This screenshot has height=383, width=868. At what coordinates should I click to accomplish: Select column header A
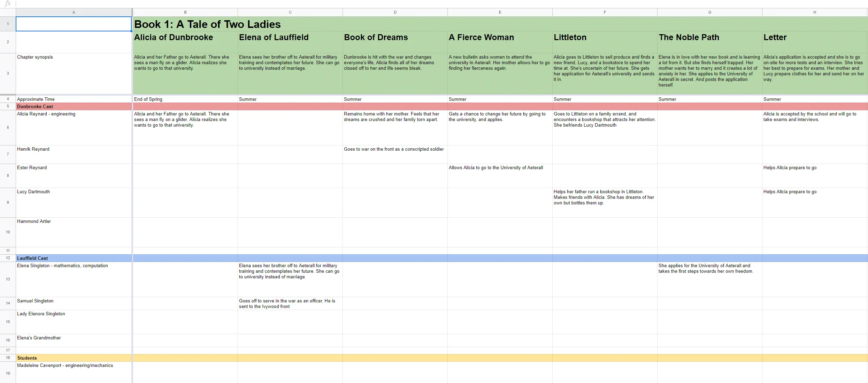(x=74, y=12)
